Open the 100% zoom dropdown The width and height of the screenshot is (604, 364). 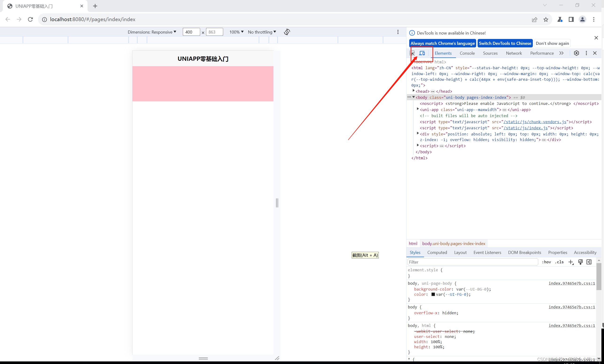[x=236, y=32]
